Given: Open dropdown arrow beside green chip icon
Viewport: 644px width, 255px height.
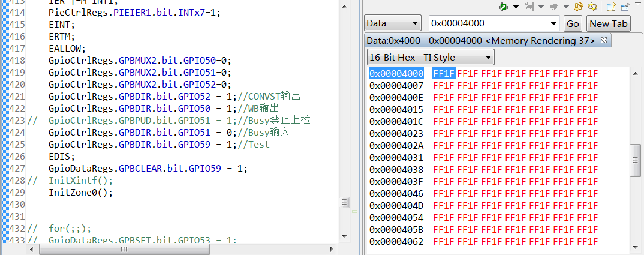Looking at the screenshot, I should (516, 7).
